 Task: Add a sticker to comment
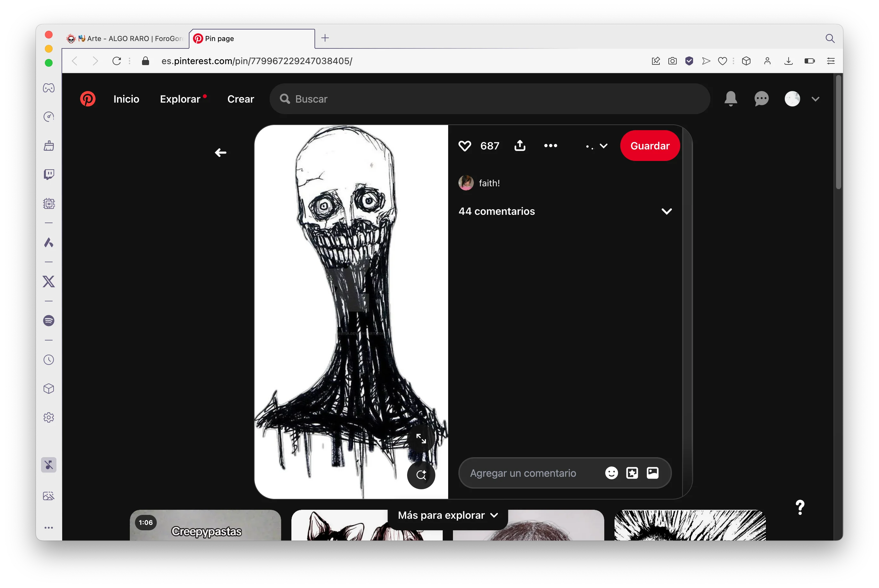(x=632, y=473)
